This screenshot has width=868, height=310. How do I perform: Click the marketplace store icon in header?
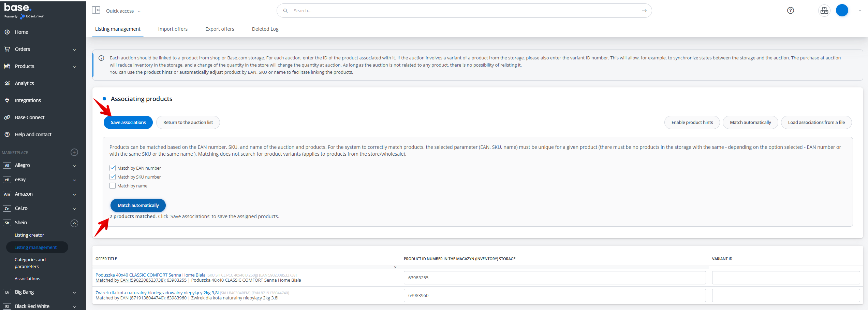[x=824, y=11]
